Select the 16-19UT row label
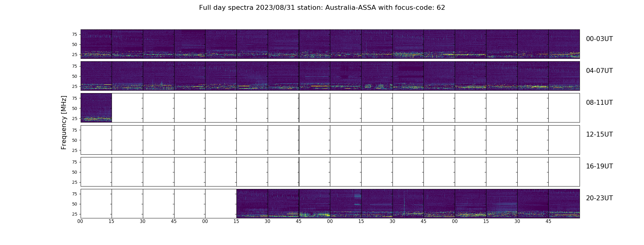644x245 pixels. tap(599, 166)
